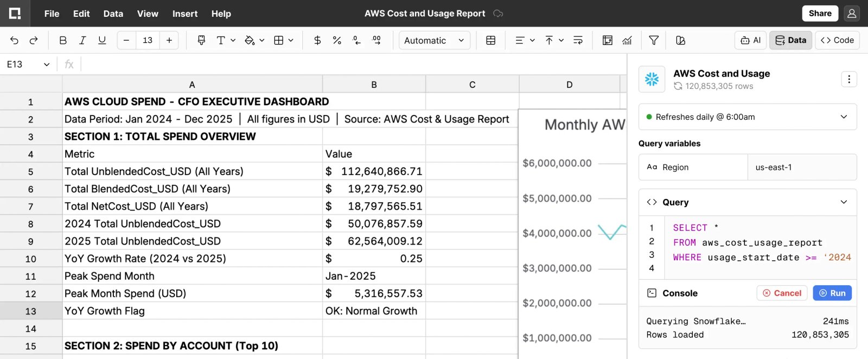
Task: Expand the Refreshes daily schedule dropdown
Action: point(748,117)
